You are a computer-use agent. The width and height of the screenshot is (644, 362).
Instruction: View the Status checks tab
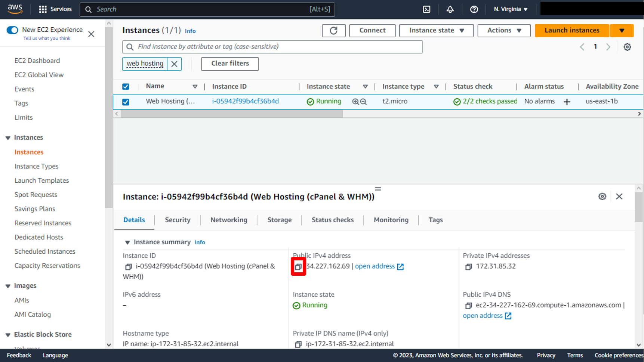pos(333,220)
